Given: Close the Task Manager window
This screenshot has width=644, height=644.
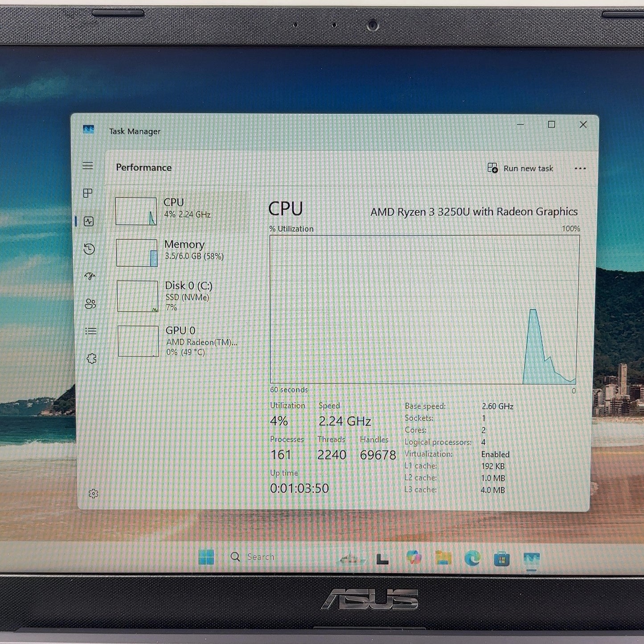Looking at the screenshot, I should point(583,125).
